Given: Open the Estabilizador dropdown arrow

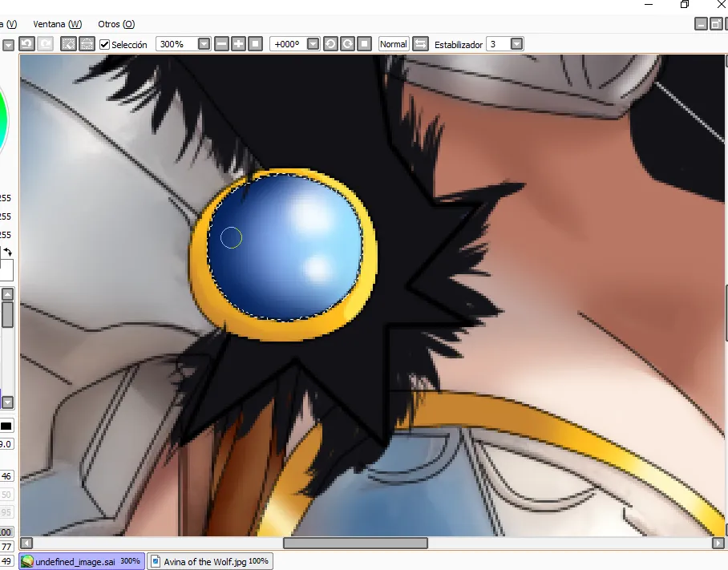Looking at the screenshot, I should pos(517,44).
